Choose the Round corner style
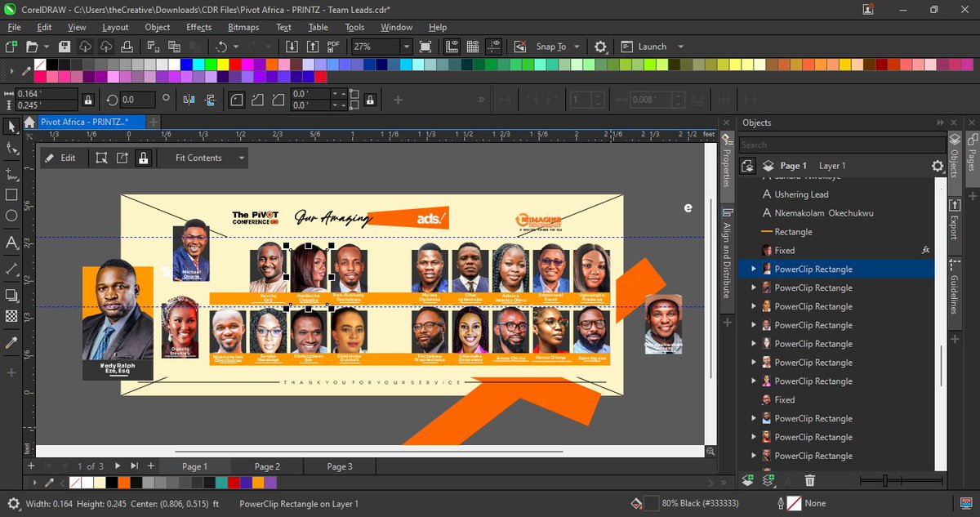980x517 pixels. 236,100
